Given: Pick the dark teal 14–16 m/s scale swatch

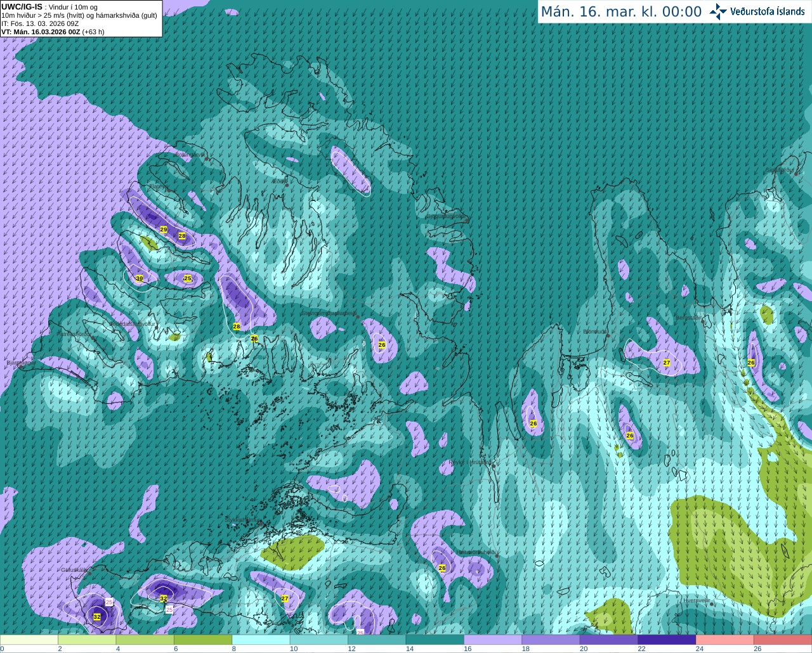Looking at the screenshot, I should [x=435, y=640].
